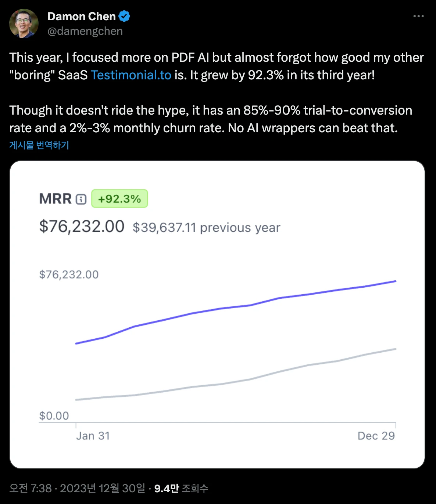
Task: Click the 게시물 번역하기 translate link
Action: [x=39, y=145]
